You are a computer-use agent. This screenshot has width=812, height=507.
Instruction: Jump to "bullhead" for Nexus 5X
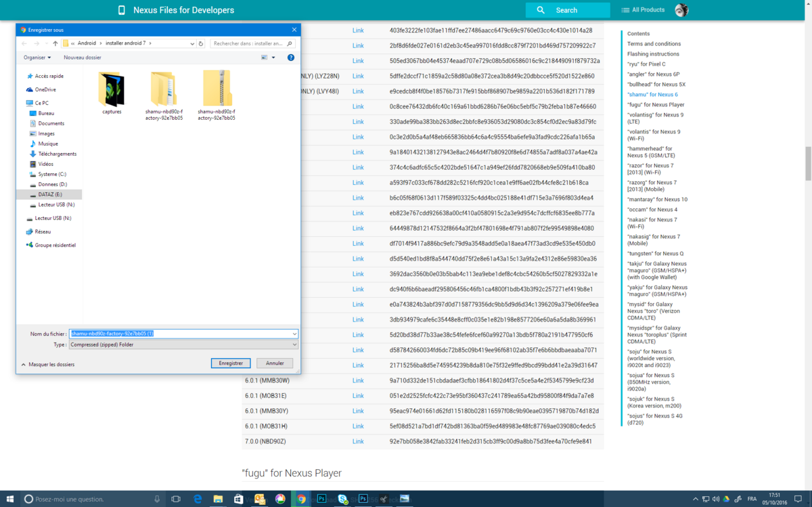tap(656, 85)
